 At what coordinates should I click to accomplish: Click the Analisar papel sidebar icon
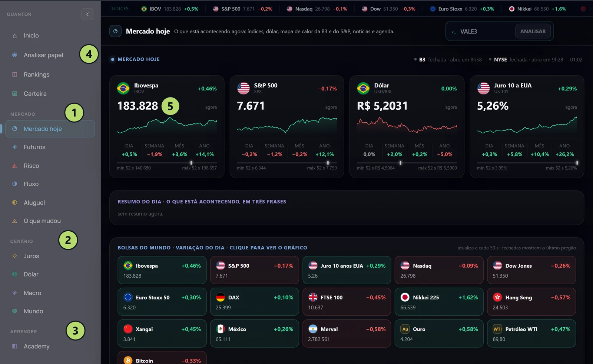tap(15, 55)
